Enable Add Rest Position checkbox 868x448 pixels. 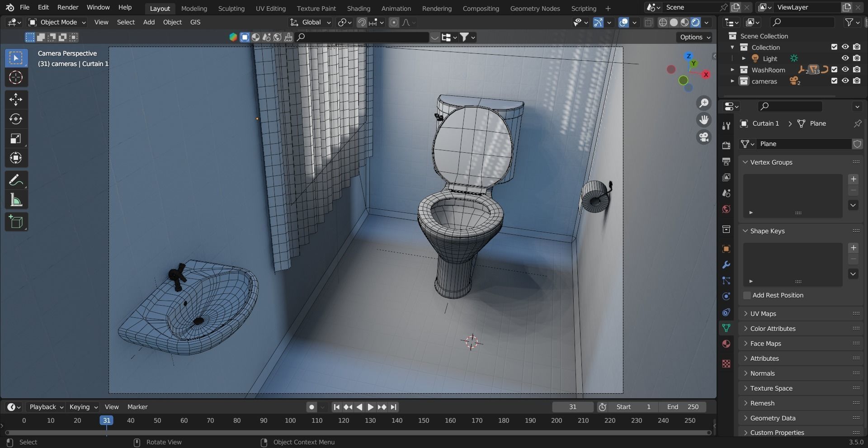(x=747, y=295)
